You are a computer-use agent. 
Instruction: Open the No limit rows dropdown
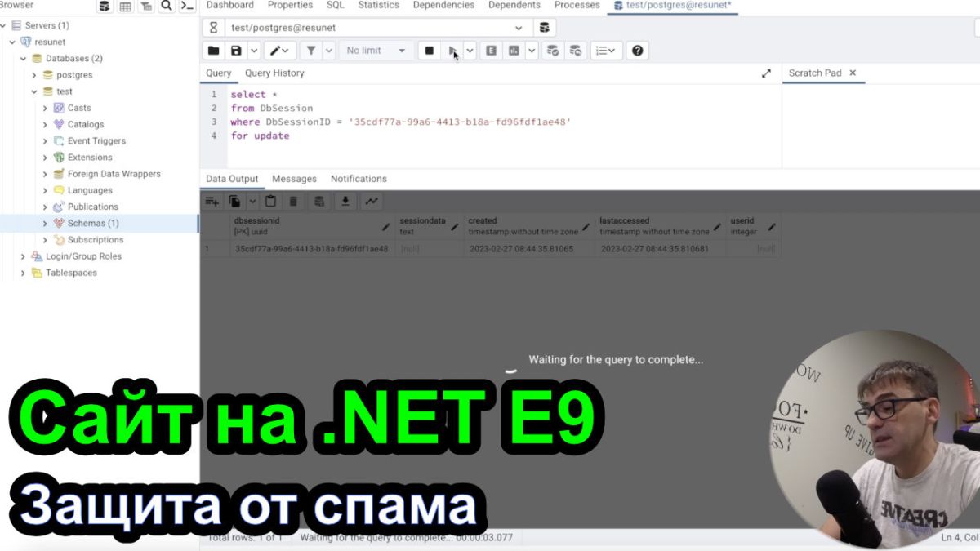(376, 51)
